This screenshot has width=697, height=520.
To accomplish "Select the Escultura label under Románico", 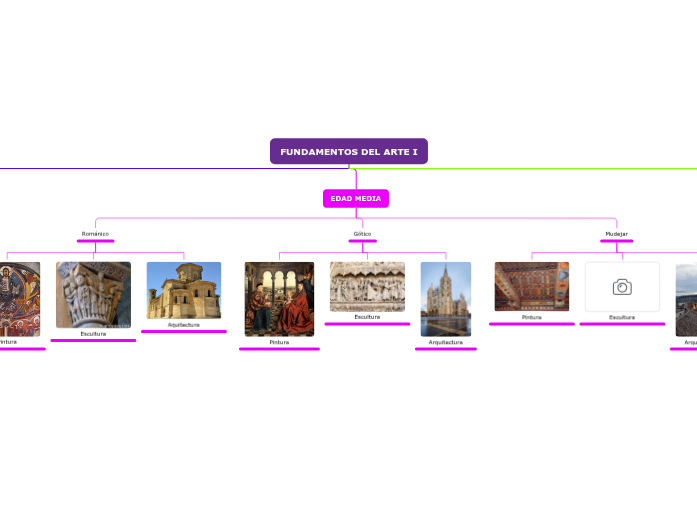I will point(93,333).
